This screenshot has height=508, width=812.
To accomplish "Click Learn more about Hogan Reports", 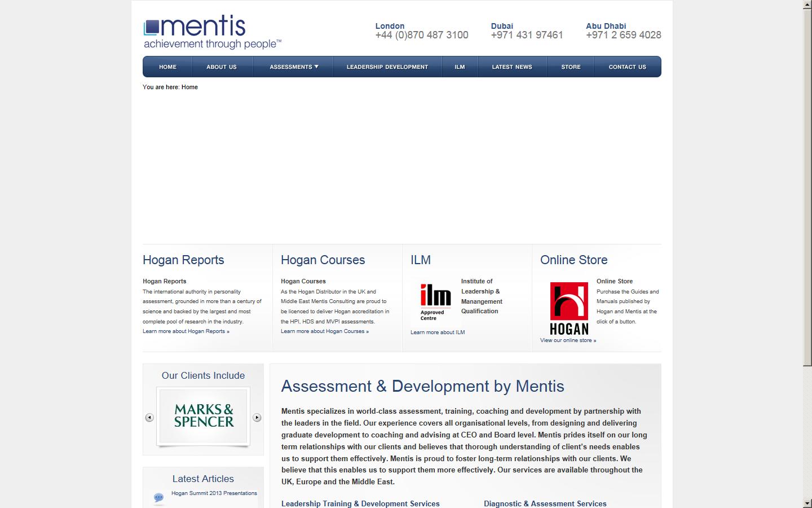I will tap(186, 331).
